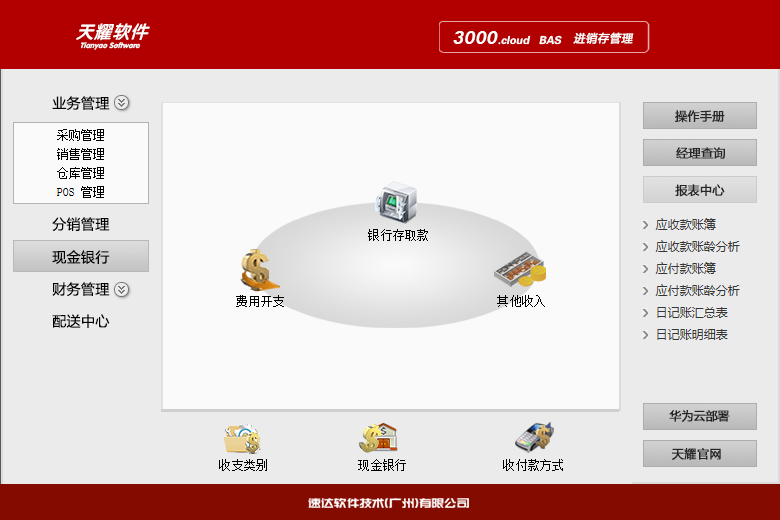
Task: Select 财务管理 in the sidebar
Action: pyautogui.click(x=81, y=289)
